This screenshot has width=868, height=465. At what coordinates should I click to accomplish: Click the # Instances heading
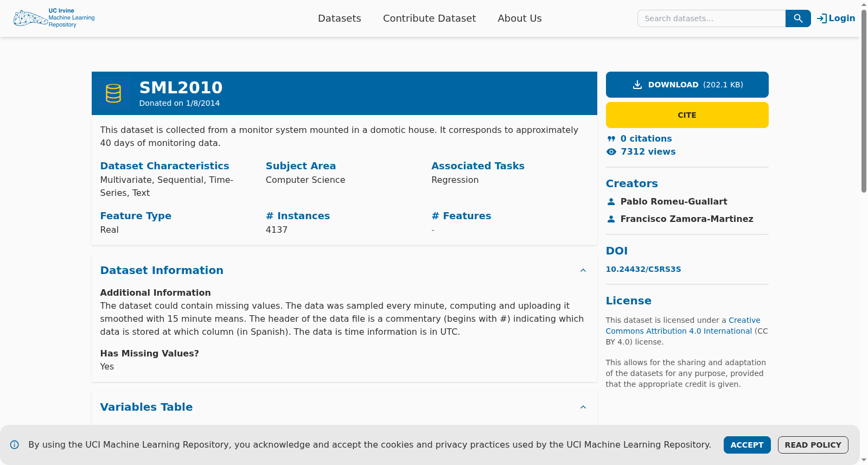click(298, 216)
